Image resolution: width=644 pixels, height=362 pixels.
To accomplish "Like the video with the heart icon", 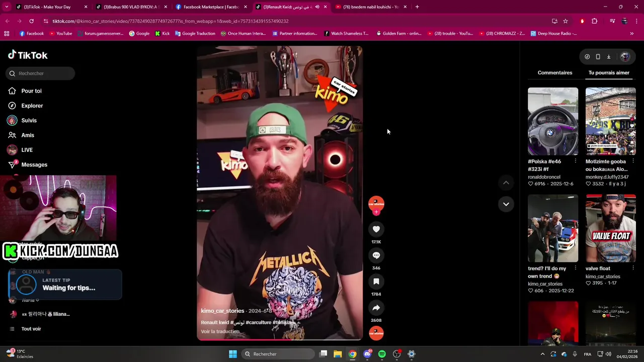I will click(x=376, y=229).
